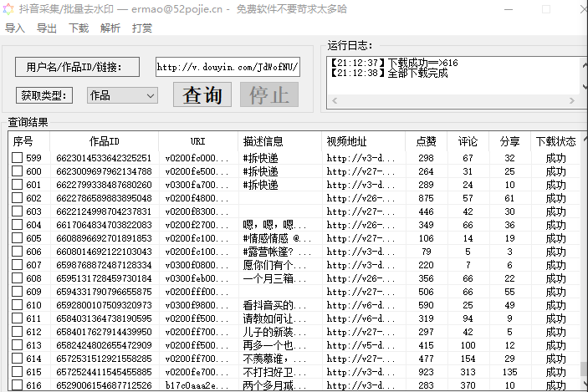This screenshot has width=588, height=392.
Task: Click description 看抖音买的... in row 610
Action: [274, 305]
